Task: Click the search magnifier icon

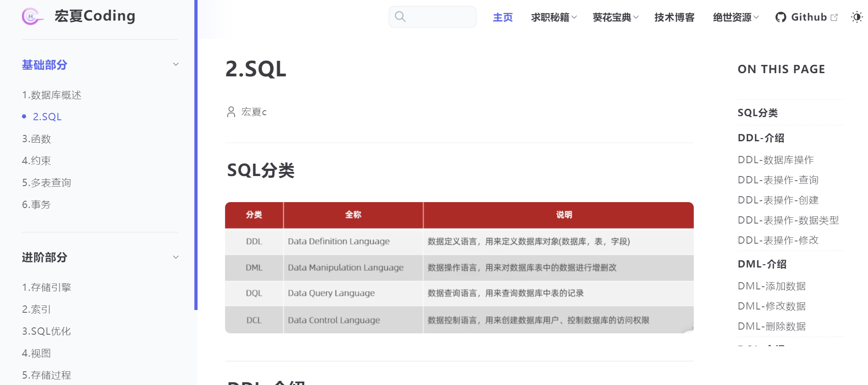Action: [400, 16]
